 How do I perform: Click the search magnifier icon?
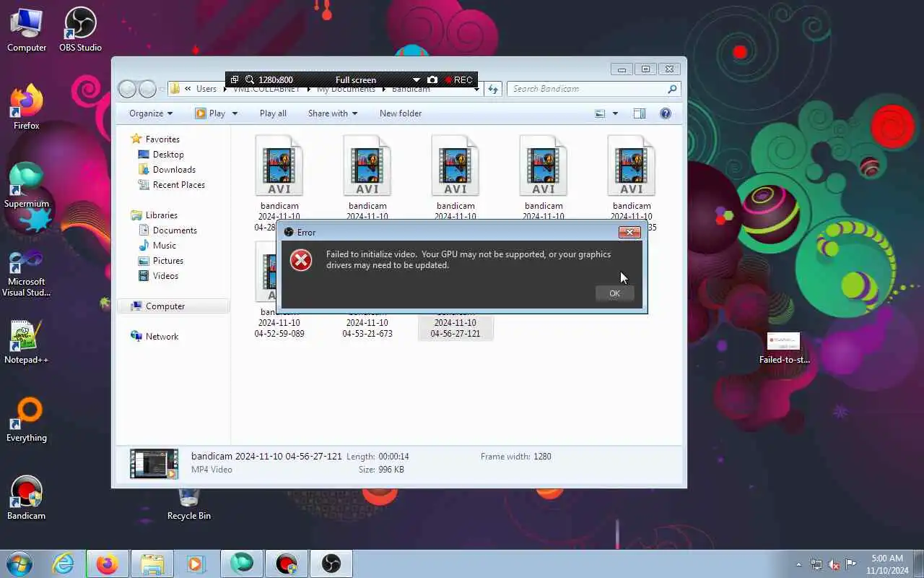point(672,89)
